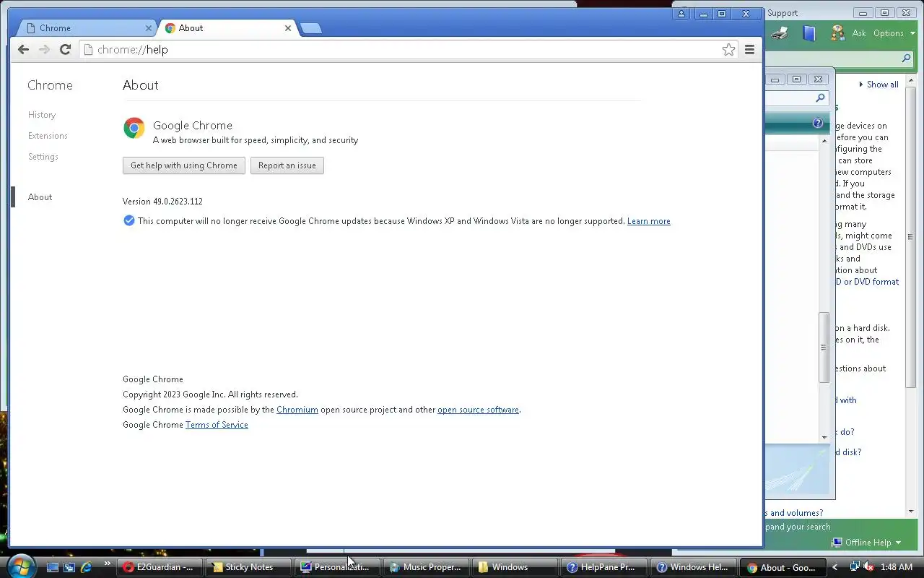Click Show Desktop quick launch icon

pos(52,568)
